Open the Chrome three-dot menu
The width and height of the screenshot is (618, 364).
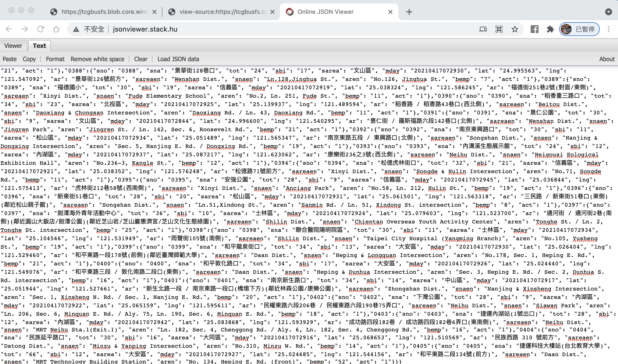(x=608, y=29)
